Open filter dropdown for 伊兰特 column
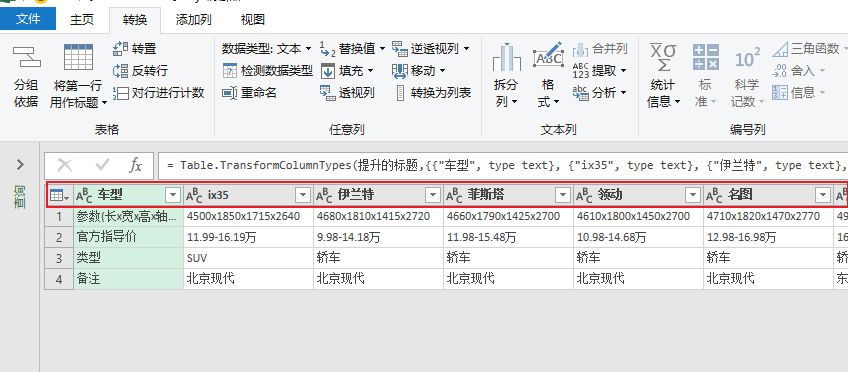The height and width of the screenshot is (372, 848). (x=433, y=195)
